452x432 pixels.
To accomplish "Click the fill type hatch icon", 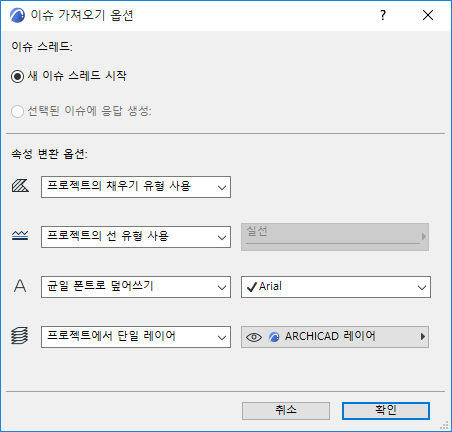I will (20, 186).
